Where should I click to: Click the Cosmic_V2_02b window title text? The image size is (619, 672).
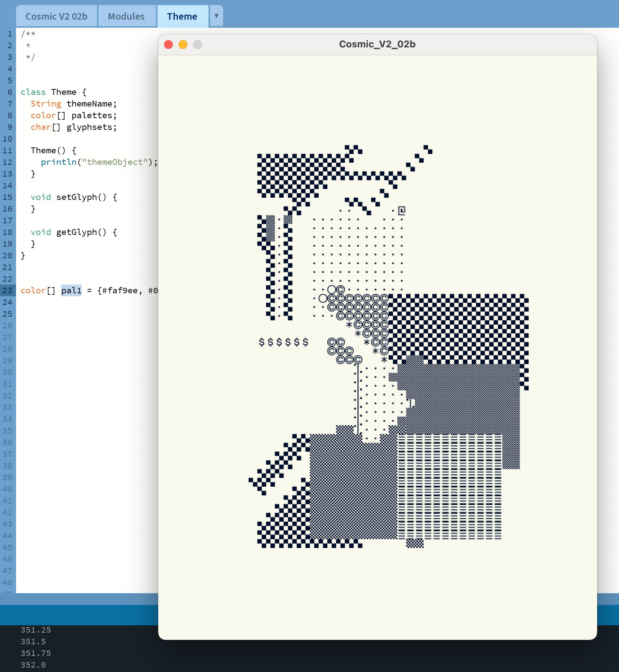(x=377, y=44)
